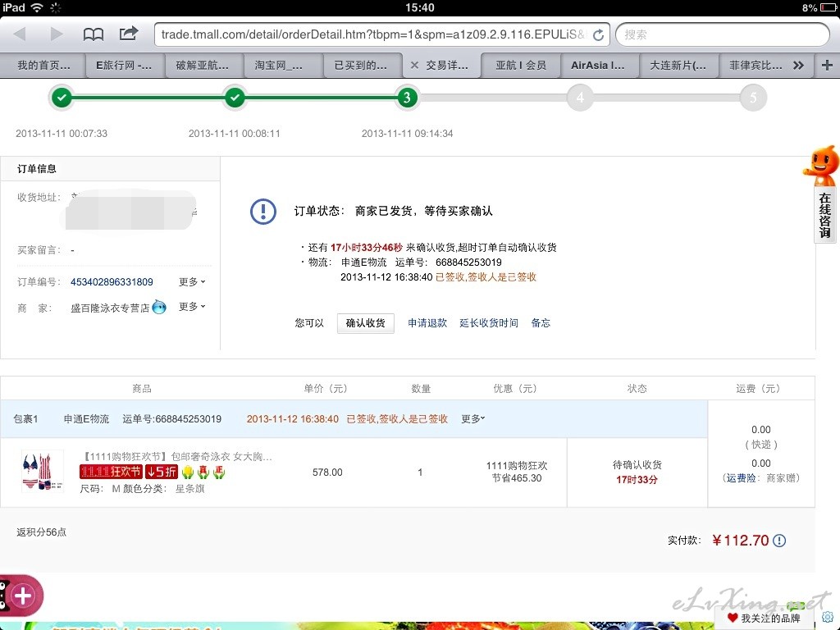
Task: Tap the share icon in toolbar
Action: click(129, 34)
